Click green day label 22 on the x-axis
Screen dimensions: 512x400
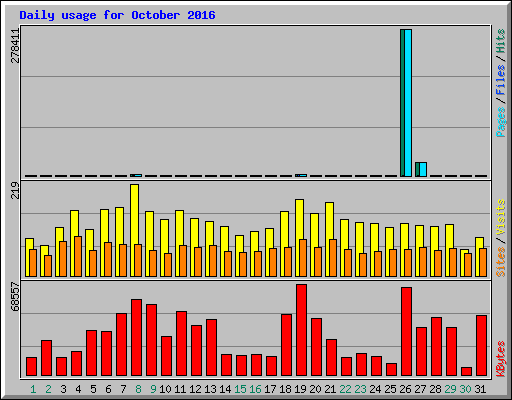tap(345, 389)
